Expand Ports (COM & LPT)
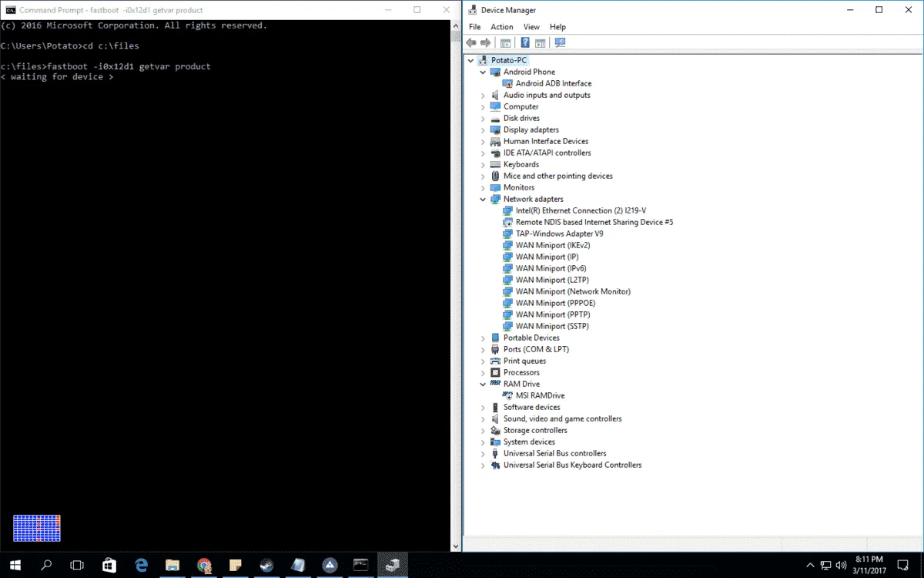This screenshot has height=578, width=924. tap(483, 349)
